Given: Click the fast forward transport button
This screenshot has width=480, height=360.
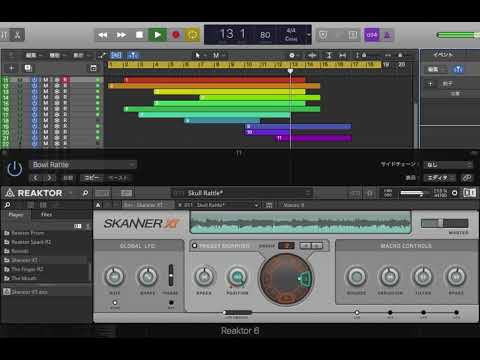Looking at the screenshot, I should (121, 35).
